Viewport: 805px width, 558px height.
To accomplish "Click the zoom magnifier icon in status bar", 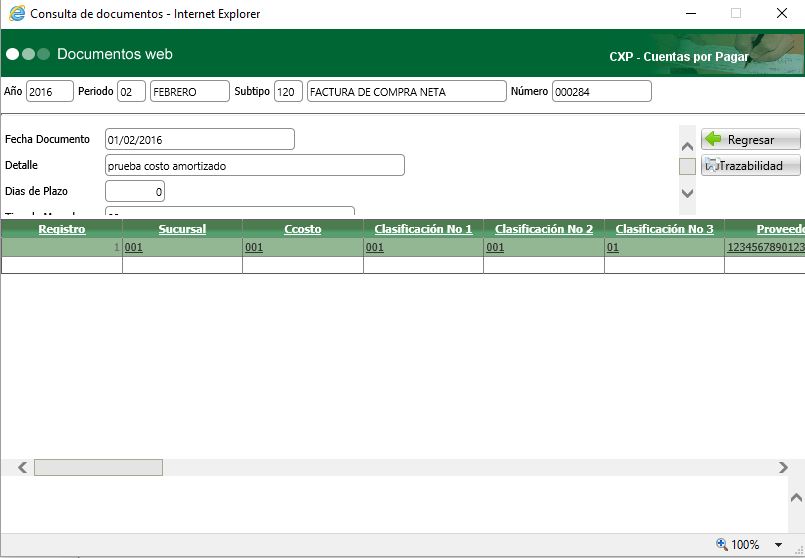I will (721, 544).
